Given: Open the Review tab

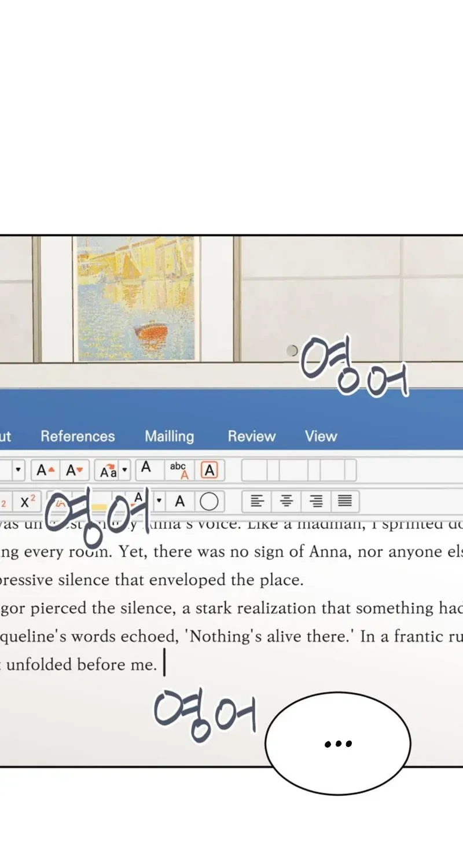Looking at the screenshot, I should (252, 436).
